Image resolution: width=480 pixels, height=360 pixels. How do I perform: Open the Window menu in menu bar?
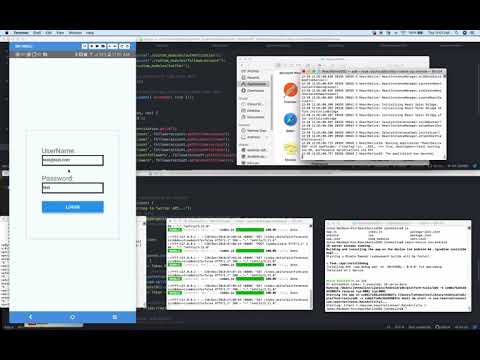point(75,33)
